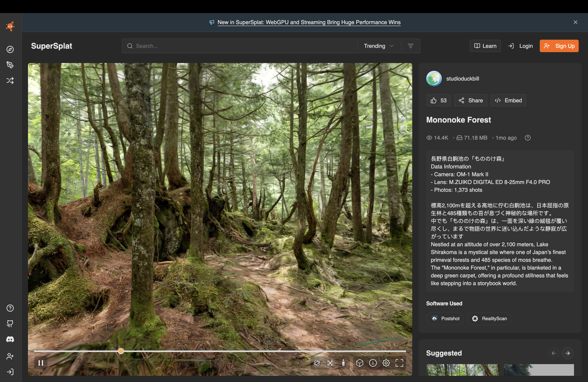Click the add user icon in the sidebar

pyautogui.click(x=10, y=356)
